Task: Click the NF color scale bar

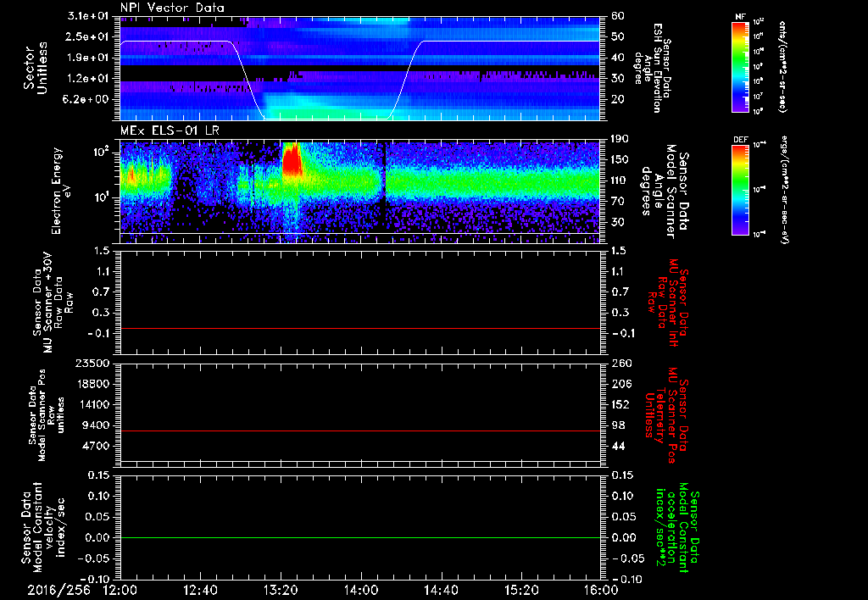Action: pos(741,66)
